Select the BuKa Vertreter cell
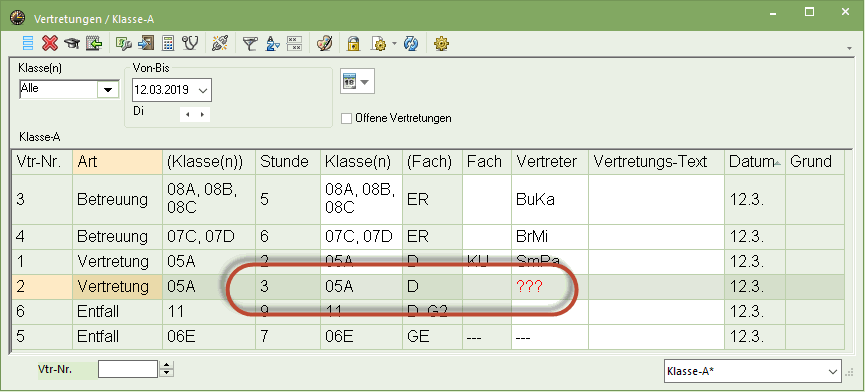Screen dimensions: 865x392 [550, 200]
